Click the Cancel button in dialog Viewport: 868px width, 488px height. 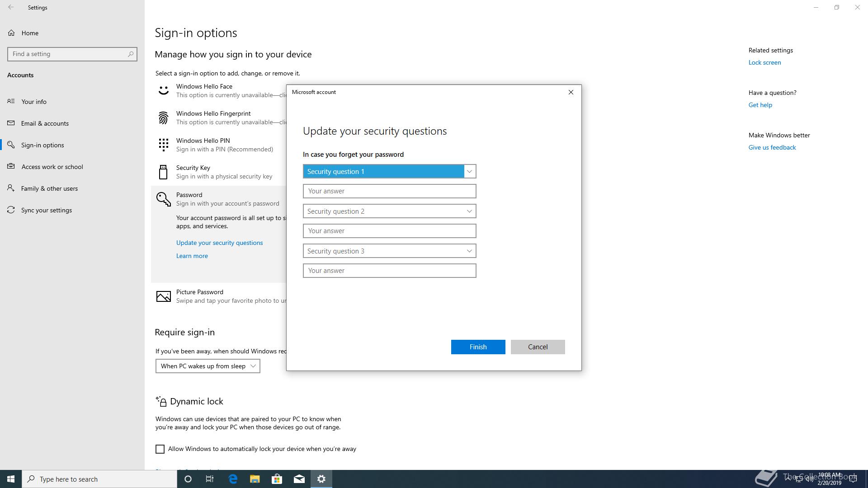[x=538, y=347]
